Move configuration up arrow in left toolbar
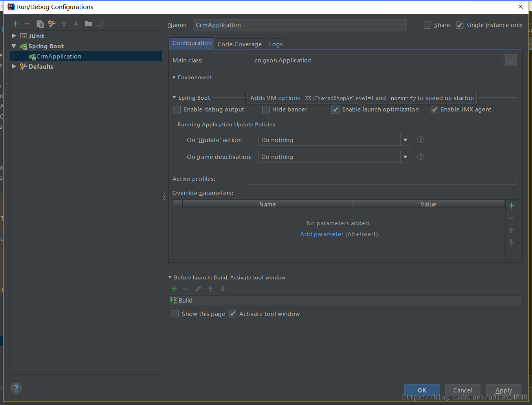532x405 pixels. tap(64, 24)
